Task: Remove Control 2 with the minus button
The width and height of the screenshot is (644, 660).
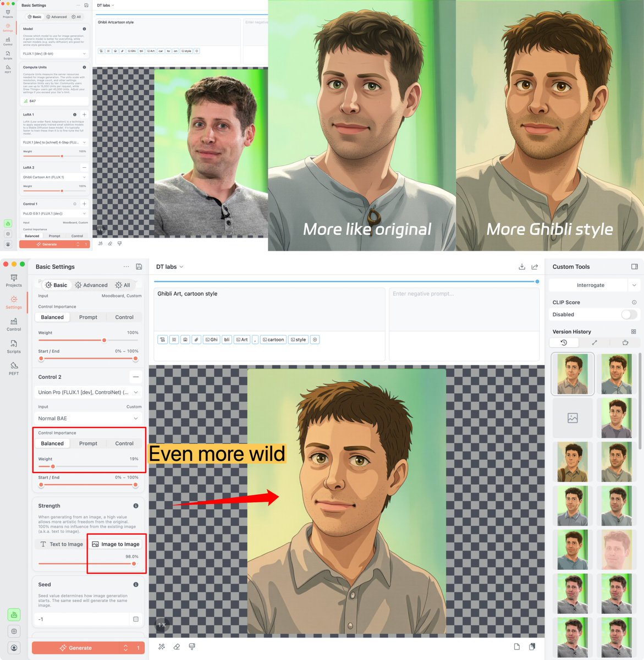Action: pyautogui.click(x=136, y=377)
